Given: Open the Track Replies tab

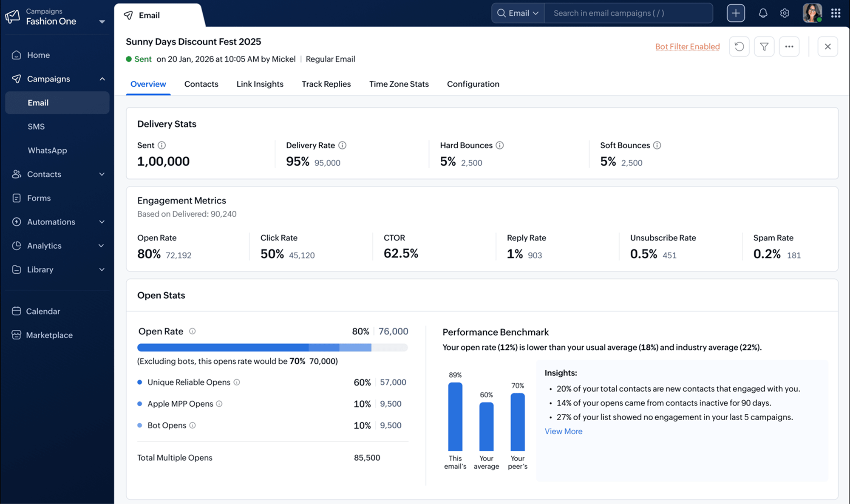Looking at the screenshot, I should click(326, 84).
